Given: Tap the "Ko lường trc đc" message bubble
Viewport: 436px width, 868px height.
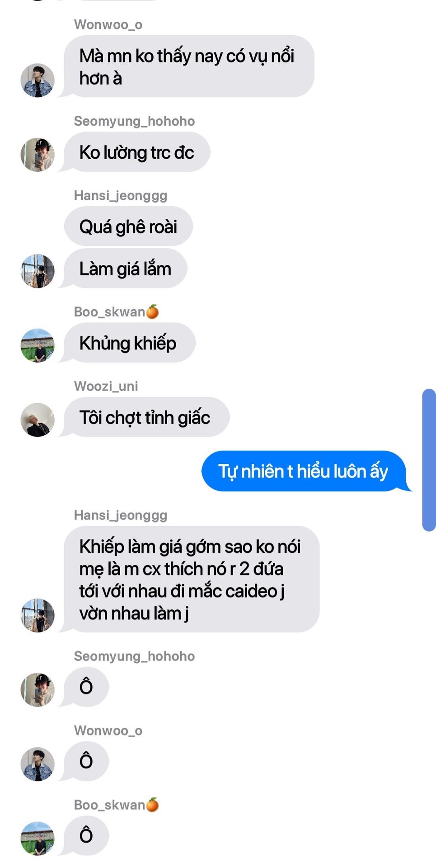Looking at the screenshot, I should [137, 152].
